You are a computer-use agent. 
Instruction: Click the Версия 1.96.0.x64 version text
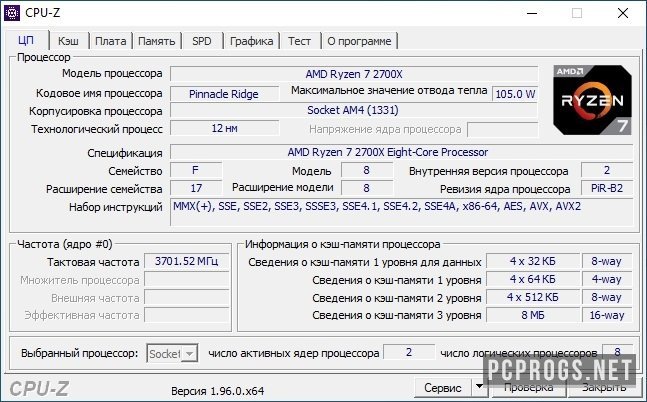(x=217, y=391)
